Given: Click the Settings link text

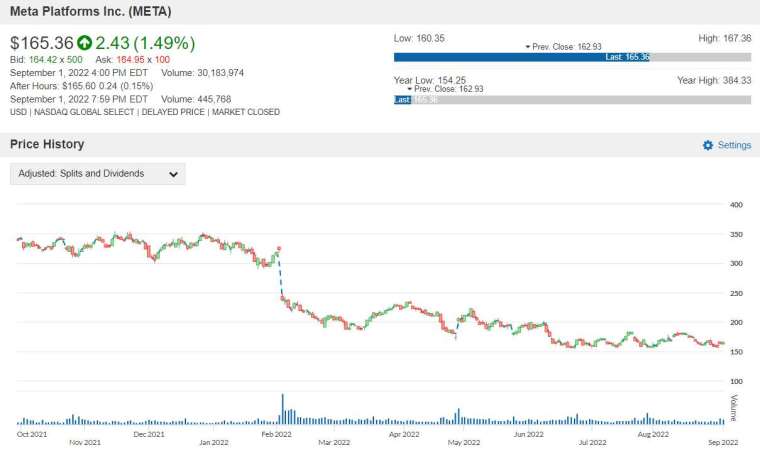Looking at the screenshot, I should (734, 145).
